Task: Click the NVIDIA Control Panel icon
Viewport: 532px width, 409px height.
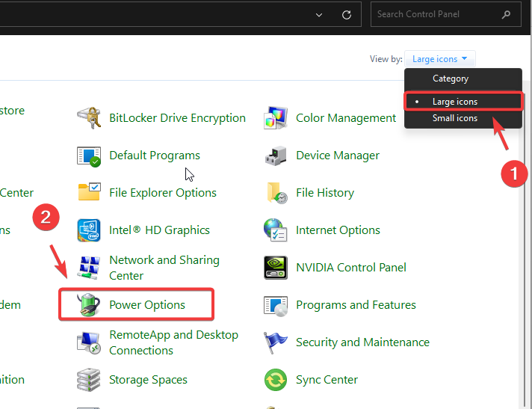Action: coord(276,268)
